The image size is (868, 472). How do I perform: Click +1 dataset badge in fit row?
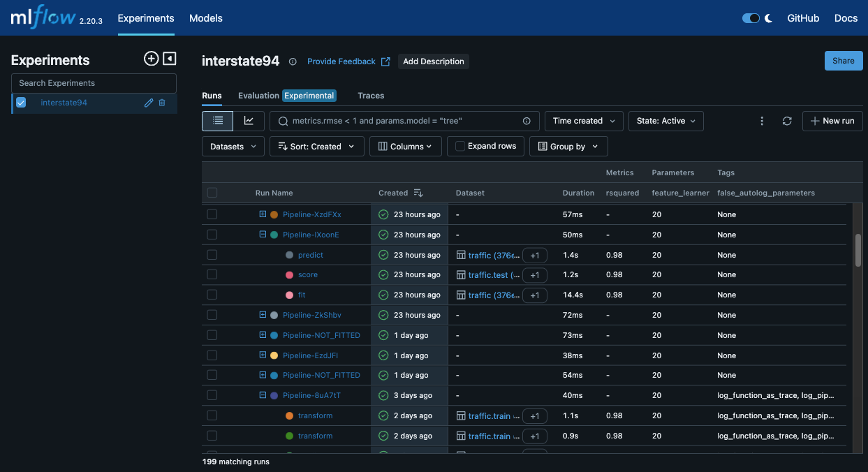click(x=534, y=295)
